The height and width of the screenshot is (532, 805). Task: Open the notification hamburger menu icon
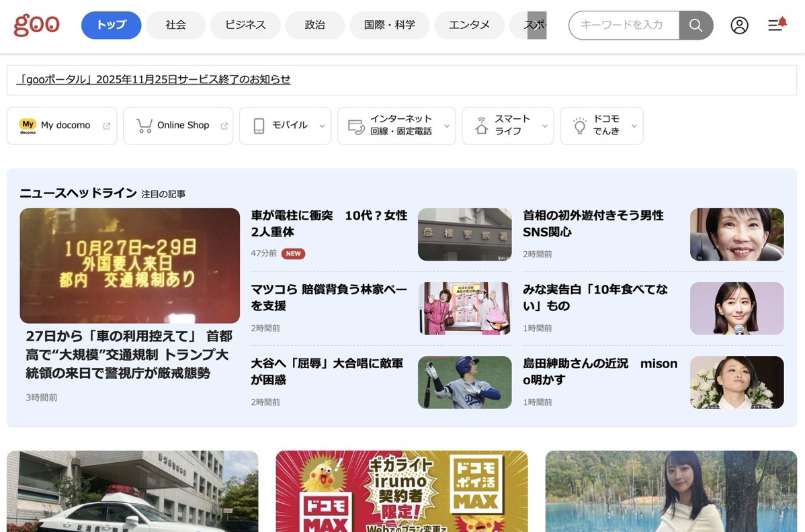coord(776,25)
